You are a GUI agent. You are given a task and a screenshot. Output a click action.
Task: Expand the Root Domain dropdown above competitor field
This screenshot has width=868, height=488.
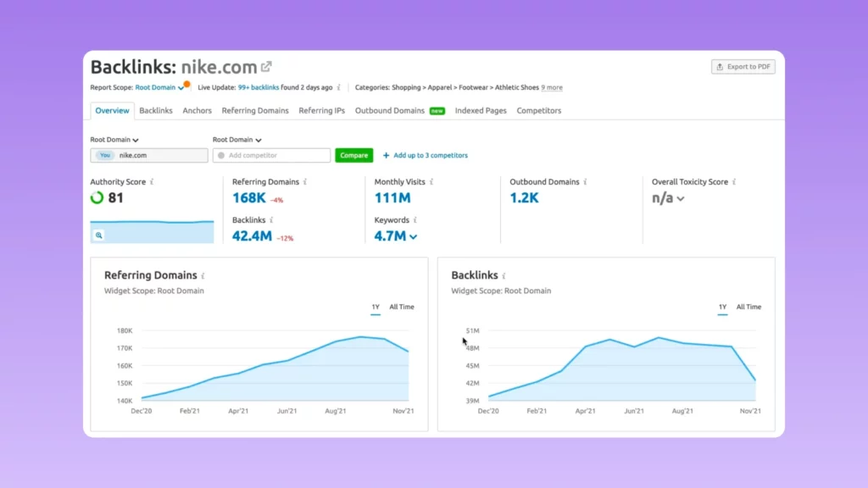[x=237, y=140]
